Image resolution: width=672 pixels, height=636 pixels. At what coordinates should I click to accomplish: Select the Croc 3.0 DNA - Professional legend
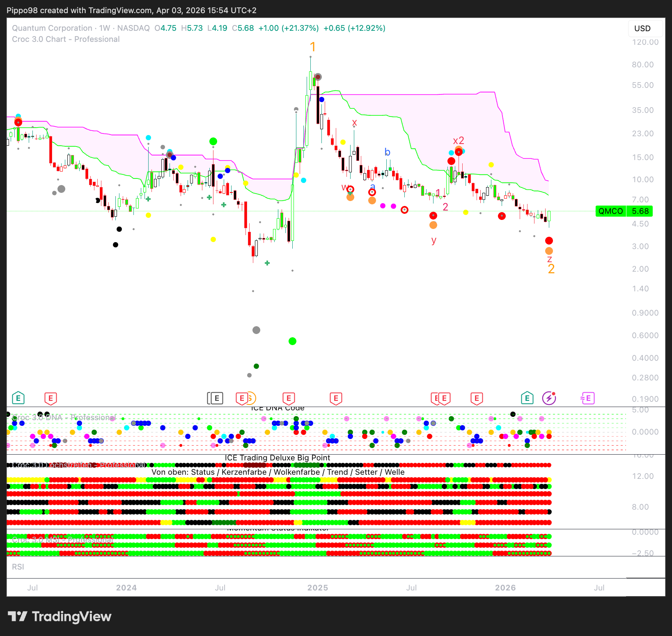click(x=64, y=417)
